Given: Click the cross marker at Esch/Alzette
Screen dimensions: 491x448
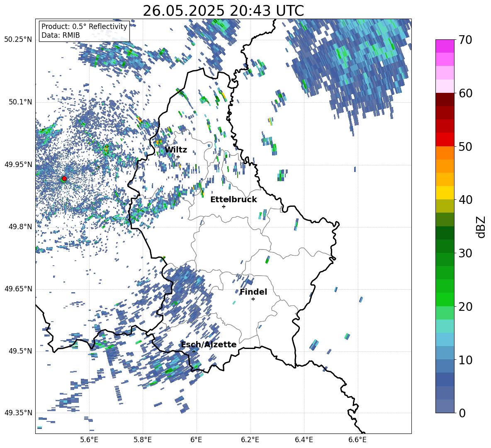Looking at the screenshot, I should point(194,351).
